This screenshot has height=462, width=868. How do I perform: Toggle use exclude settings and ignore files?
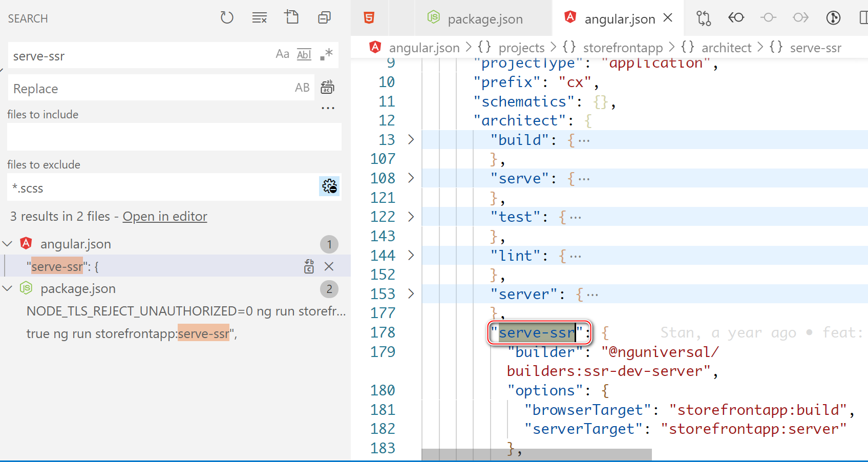[x=329, y=186]
